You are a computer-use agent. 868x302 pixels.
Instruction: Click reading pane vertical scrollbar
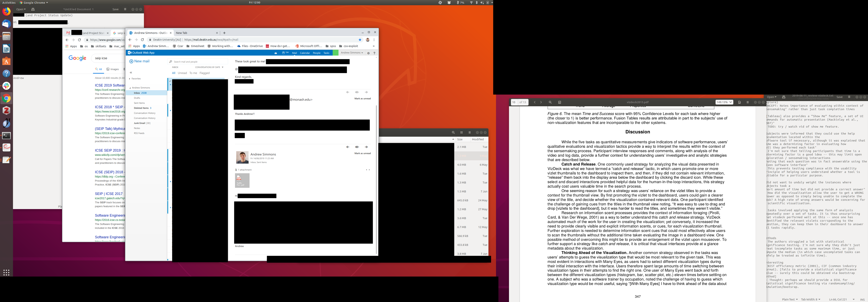tap(376, 178)
